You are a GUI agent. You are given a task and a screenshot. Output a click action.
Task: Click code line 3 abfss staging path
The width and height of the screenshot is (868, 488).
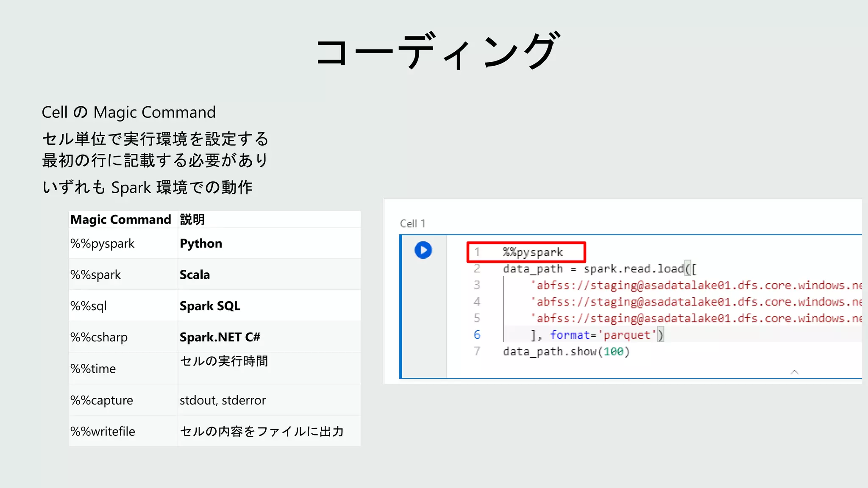(x=696, y=285)
